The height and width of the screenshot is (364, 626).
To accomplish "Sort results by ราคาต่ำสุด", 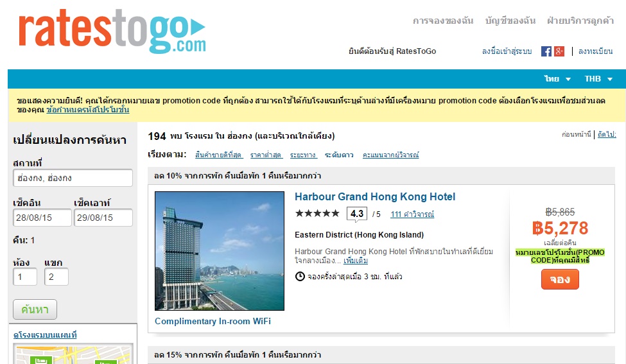I will click(x=266, y=155).
